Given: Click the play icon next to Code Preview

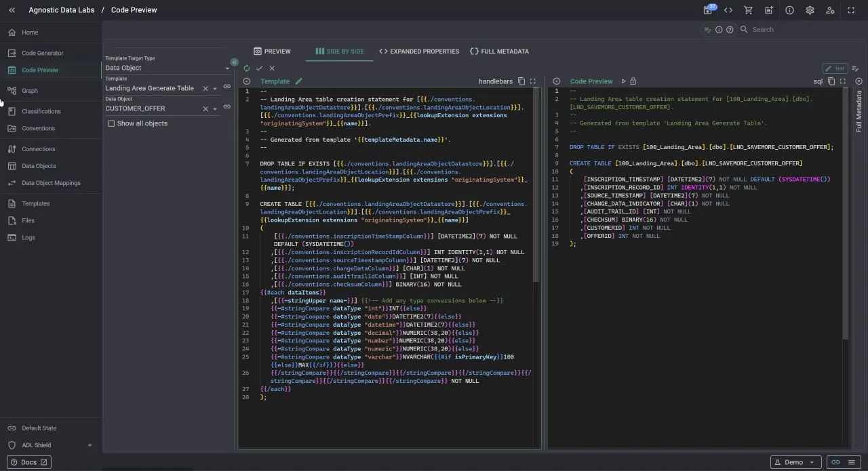Looking at the screenshot, I should (623, 81).
